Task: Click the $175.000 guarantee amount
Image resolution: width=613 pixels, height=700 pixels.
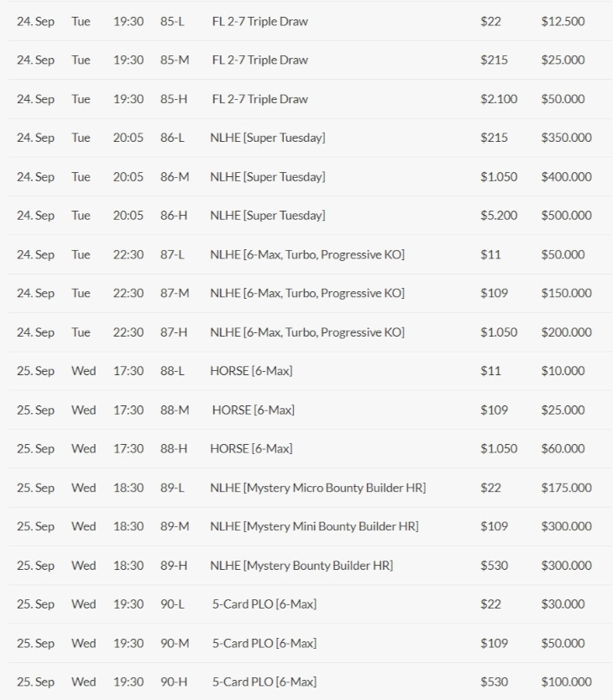Action: pyautogui.click(x=566, y=488)
